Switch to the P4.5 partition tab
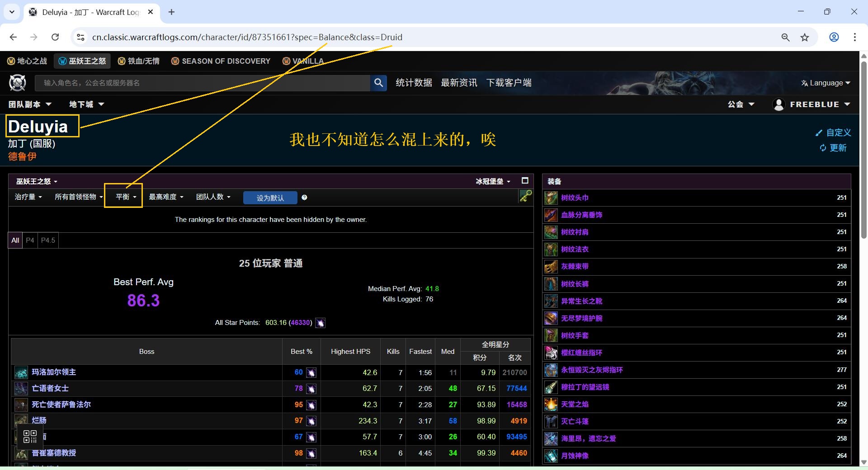This screenshot has width=868, height=470. tap(48, 240)
